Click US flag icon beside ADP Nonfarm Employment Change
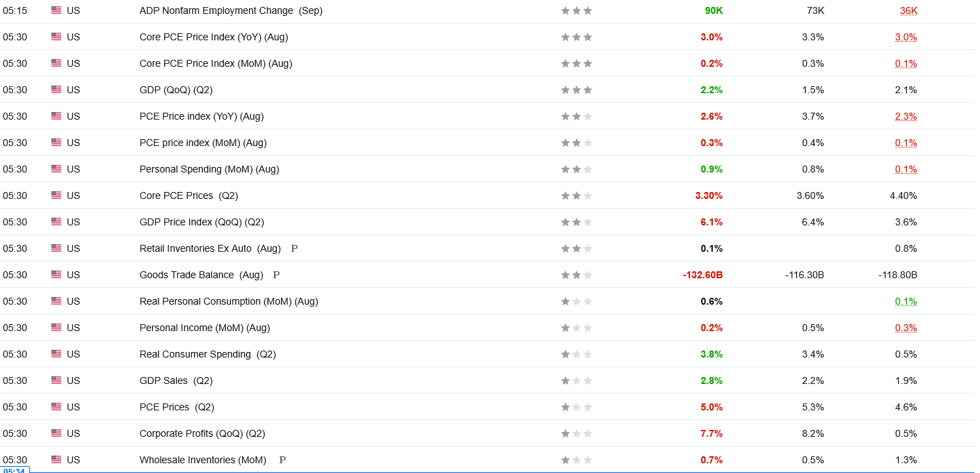The image size is (980, 473). [56, 10]
